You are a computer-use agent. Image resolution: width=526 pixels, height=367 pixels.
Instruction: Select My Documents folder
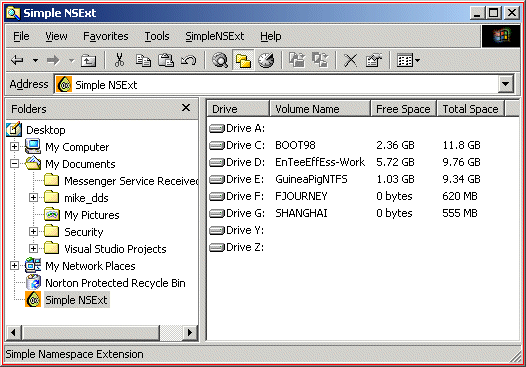80,164
